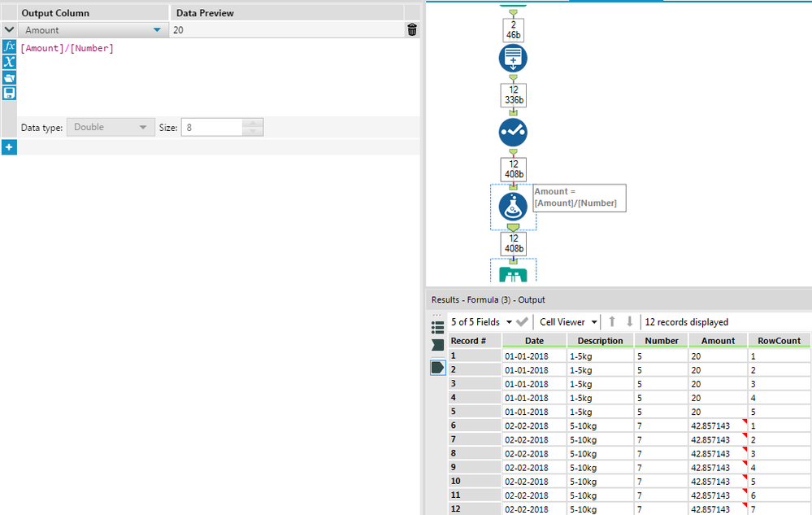The height and width of the screenshot is (515, 812).
Task: Click the 12 408b label above Formula tool
Action: 513,169
